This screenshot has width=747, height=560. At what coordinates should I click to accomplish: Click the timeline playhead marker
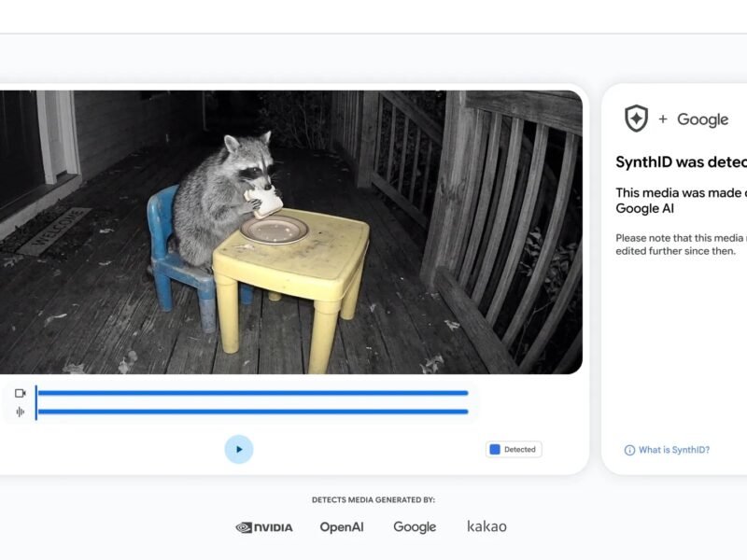point(35,402)
